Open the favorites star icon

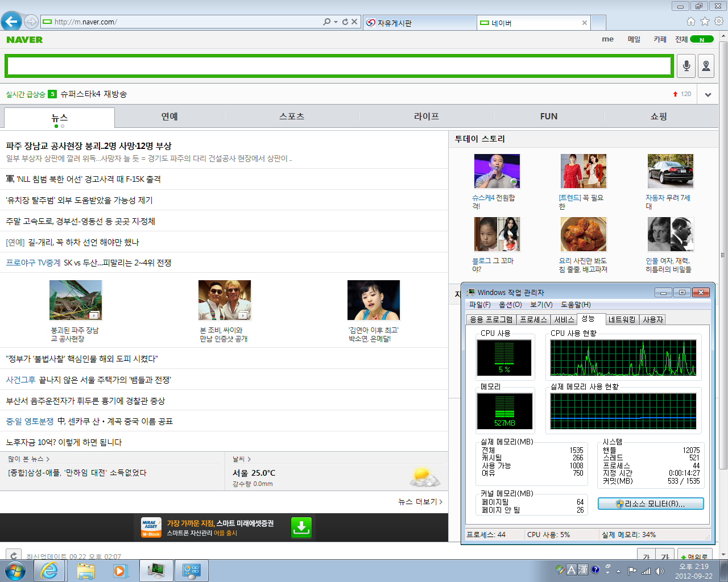click(x=705, y=21)
